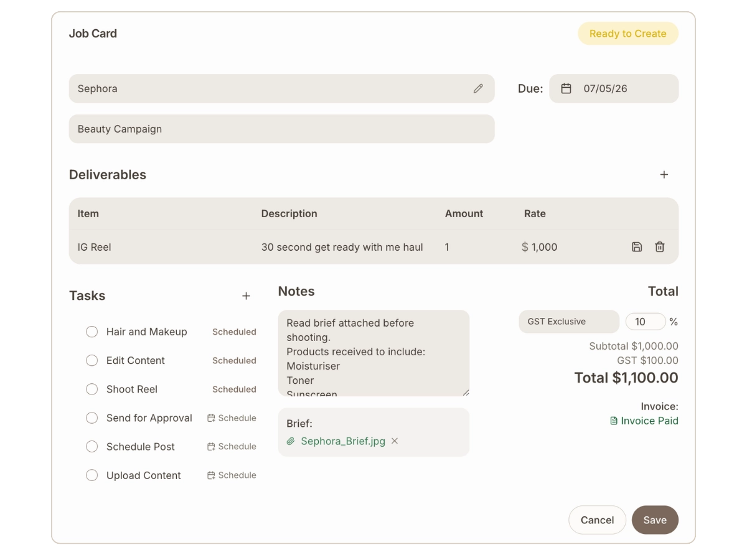Click the due date field 07/05/26

pos(614,88)
